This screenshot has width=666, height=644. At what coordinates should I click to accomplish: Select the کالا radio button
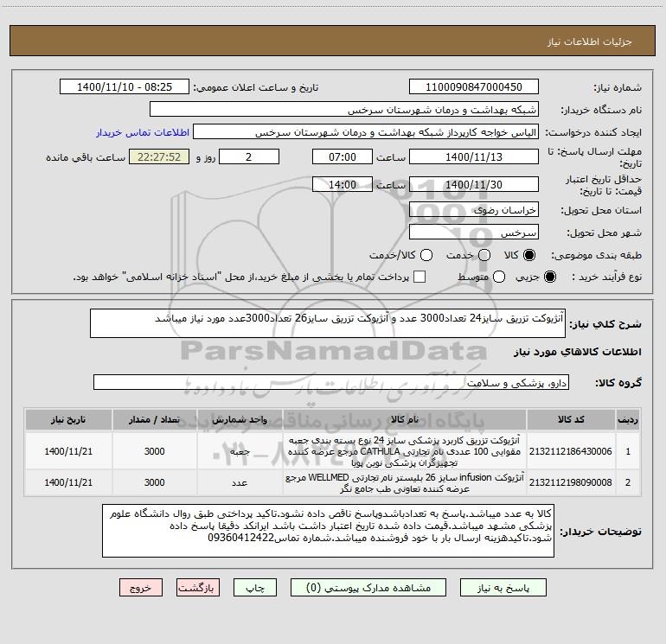(x=529, y=255)
